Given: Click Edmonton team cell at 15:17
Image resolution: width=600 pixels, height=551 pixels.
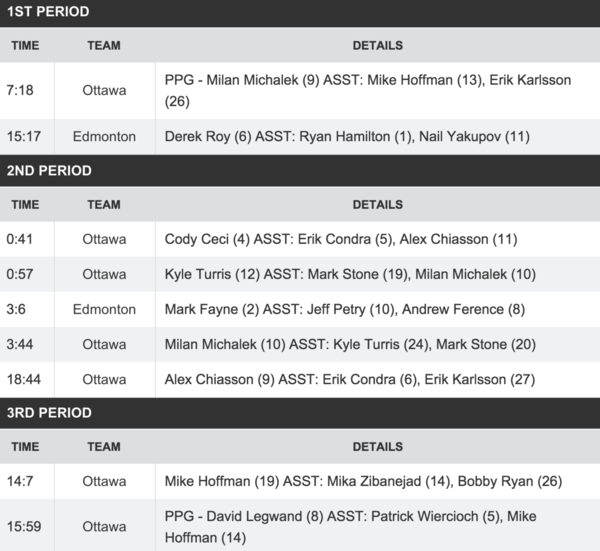Looking at the screenshot, I should click(104, 136).
